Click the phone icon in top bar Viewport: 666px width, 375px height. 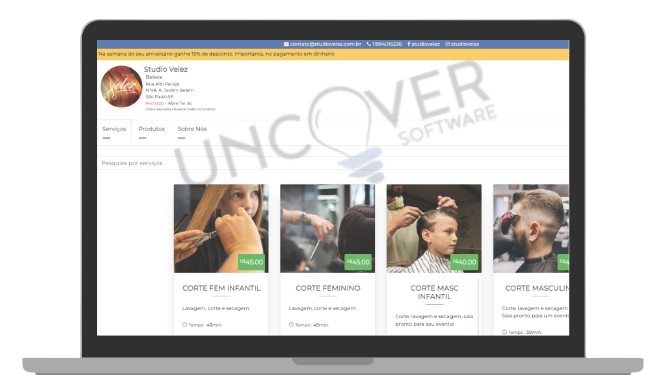369,44
